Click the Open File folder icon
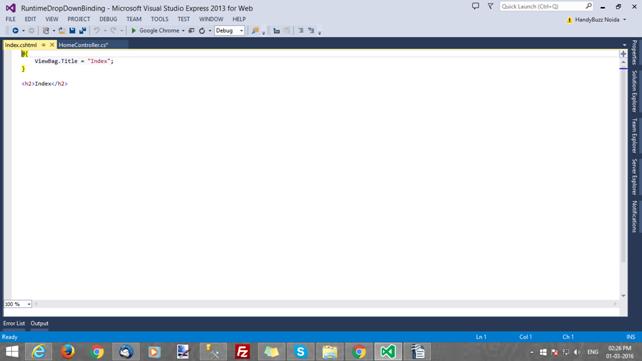Viewport: 642px width, 361px height. coord(62,31)
